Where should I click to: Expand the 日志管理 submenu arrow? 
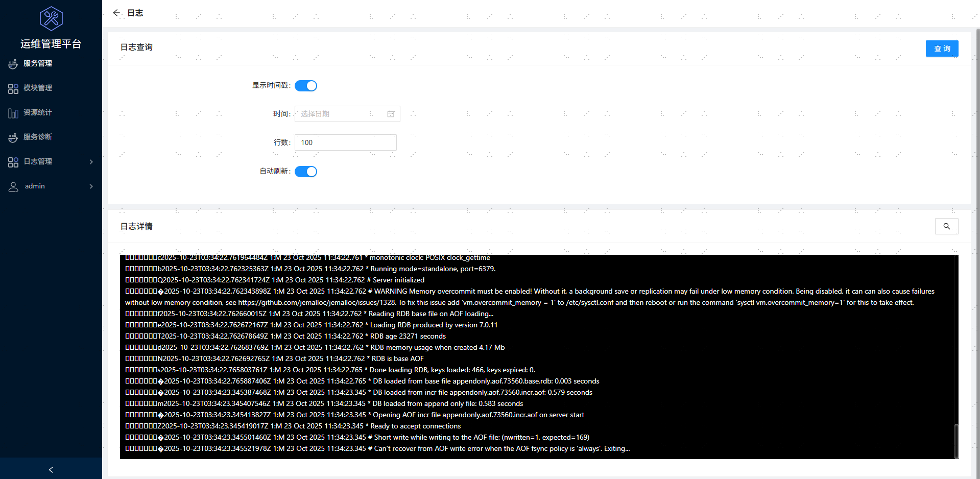[91, 162]
